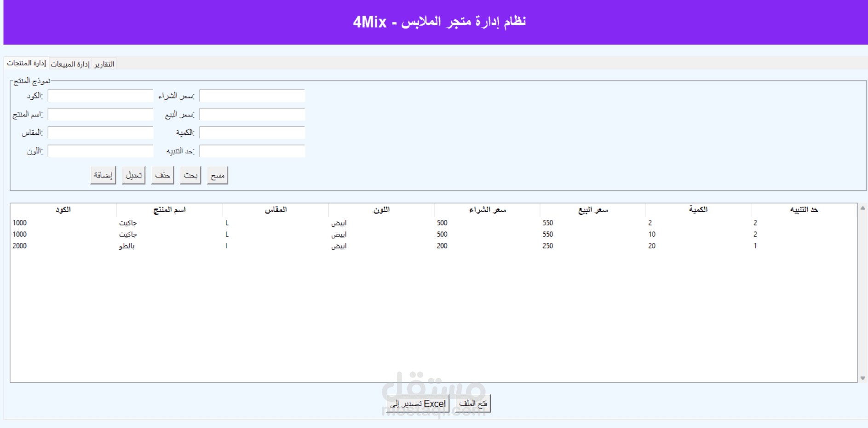
Task: Click the حد التنبيه column header
Action: click(804, 210)
